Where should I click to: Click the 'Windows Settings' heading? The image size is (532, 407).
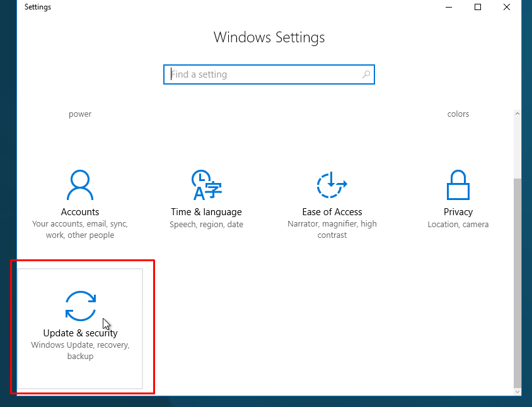[x=269, y=37]
